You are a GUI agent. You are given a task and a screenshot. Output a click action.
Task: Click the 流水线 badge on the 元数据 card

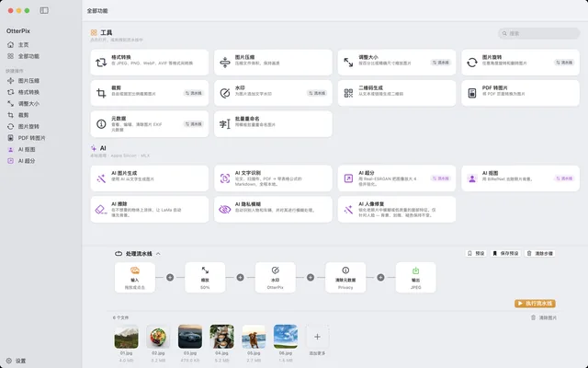193,124
